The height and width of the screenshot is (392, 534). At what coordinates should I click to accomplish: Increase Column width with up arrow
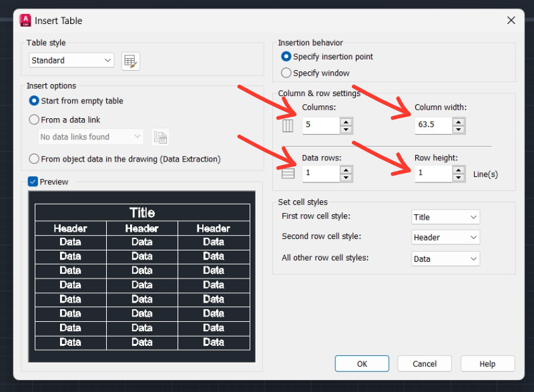point(459,122)
